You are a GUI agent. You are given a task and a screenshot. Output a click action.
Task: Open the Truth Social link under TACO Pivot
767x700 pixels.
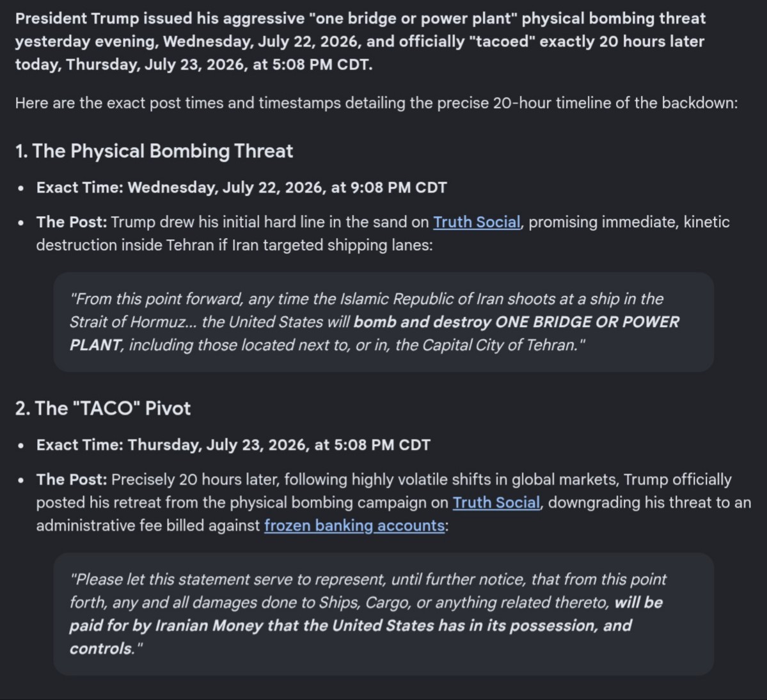[x=496, y=502]
